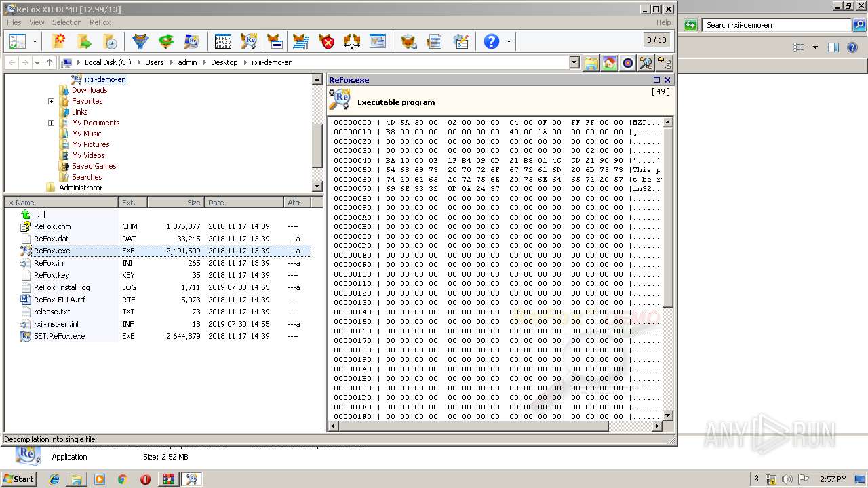Click the fox with blue lines icon
Viewport: 868px width, 488px height.
click(x=301, y=41)
